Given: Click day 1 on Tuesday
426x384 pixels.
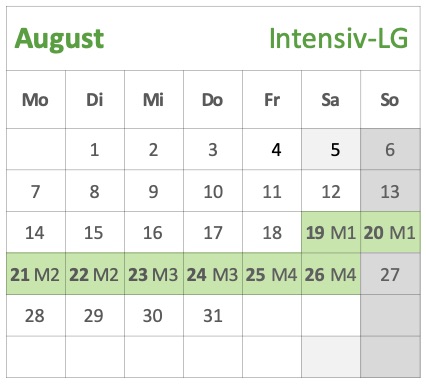Looking at the screenshot, I should 95,149.
